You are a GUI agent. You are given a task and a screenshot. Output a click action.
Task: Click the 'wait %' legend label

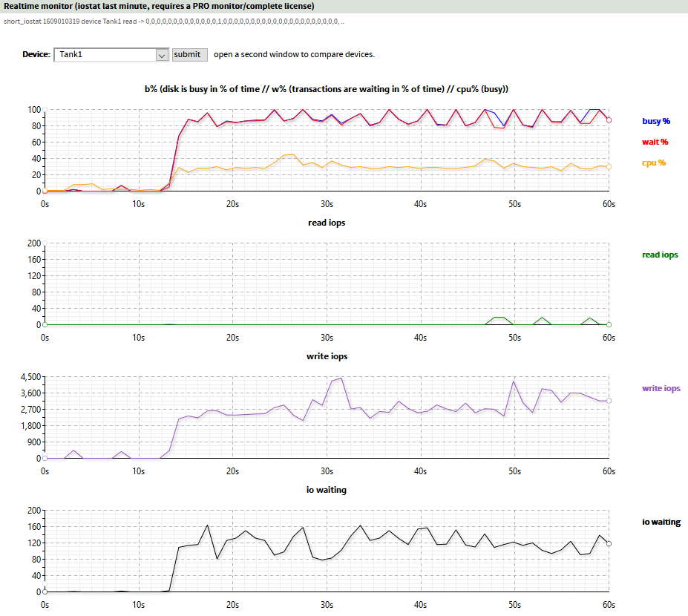point(655,142)
